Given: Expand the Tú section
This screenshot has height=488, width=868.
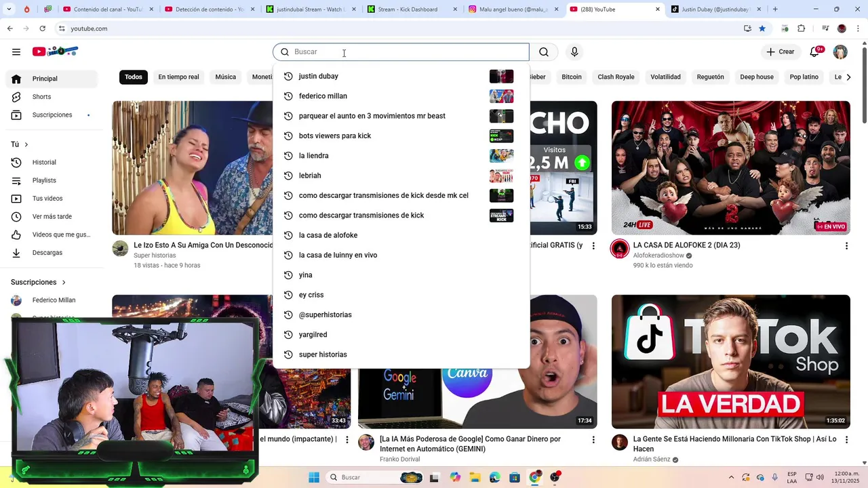Looking at the screenshot, I should pos(20,144).
